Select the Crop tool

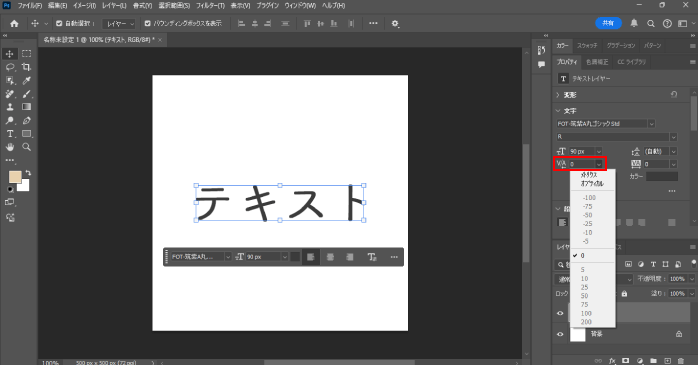click(27, 67)
